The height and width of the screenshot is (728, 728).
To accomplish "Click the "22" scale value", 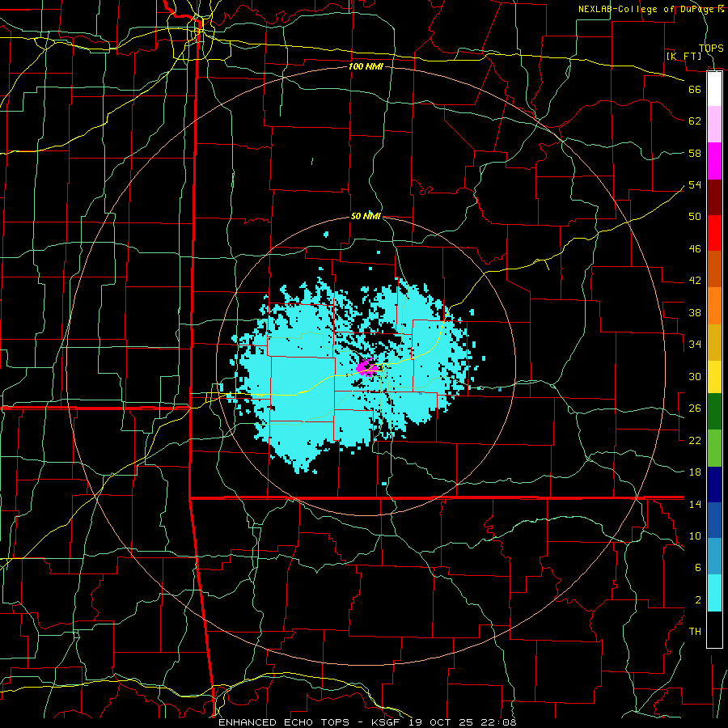I will [695, 440].
